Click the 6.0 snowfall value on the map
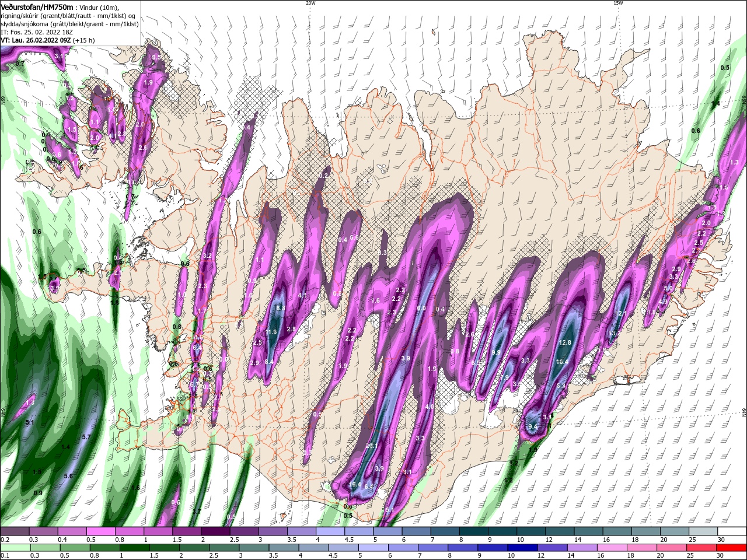The image size is (747, 560). (x=421, y=308)
